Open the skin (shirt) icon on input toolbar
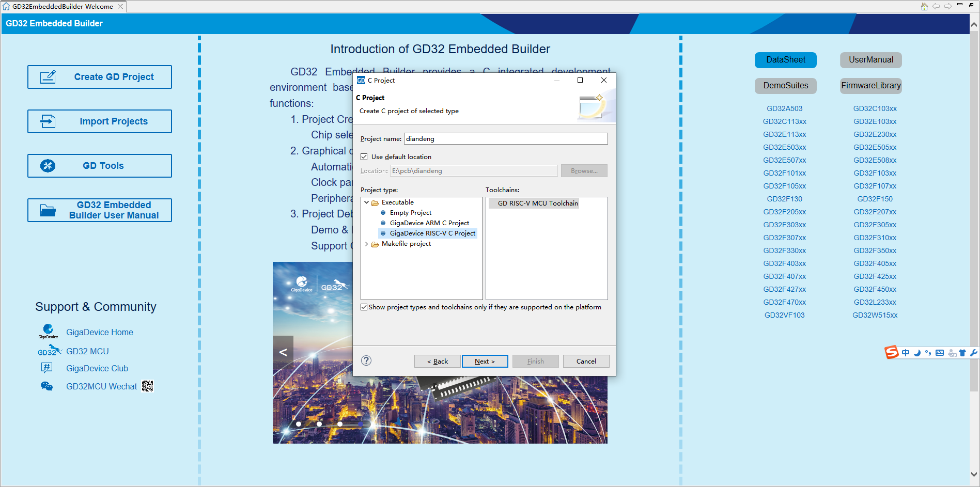The height and width of the screenshot is (487, 980). (x=962, y=353)
